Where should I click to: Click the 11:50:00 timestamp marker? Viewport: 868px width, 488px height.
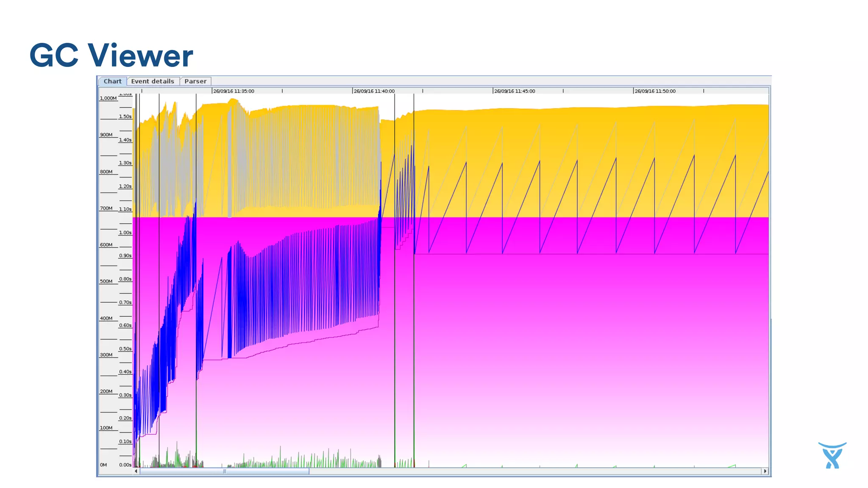(x=655, y=91)
